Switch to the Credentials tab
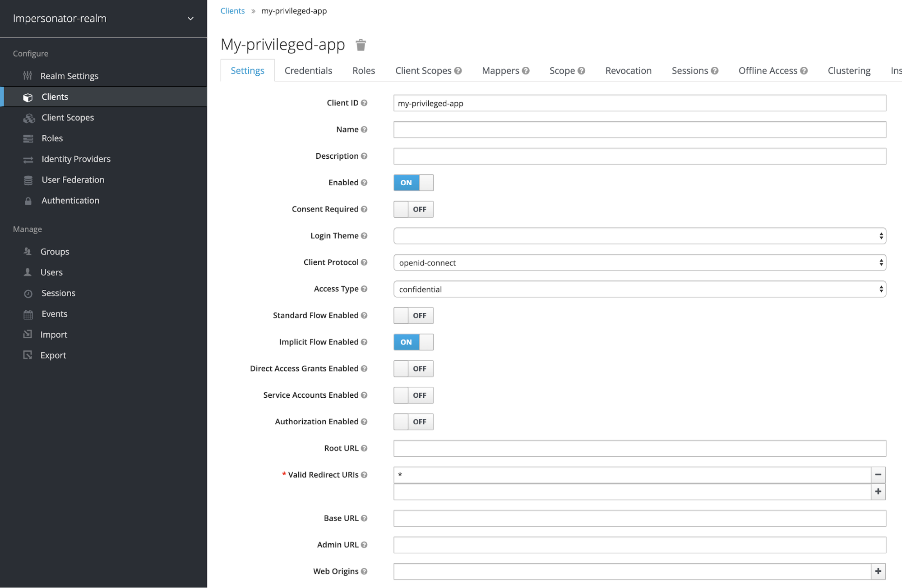 pos(308,70)
